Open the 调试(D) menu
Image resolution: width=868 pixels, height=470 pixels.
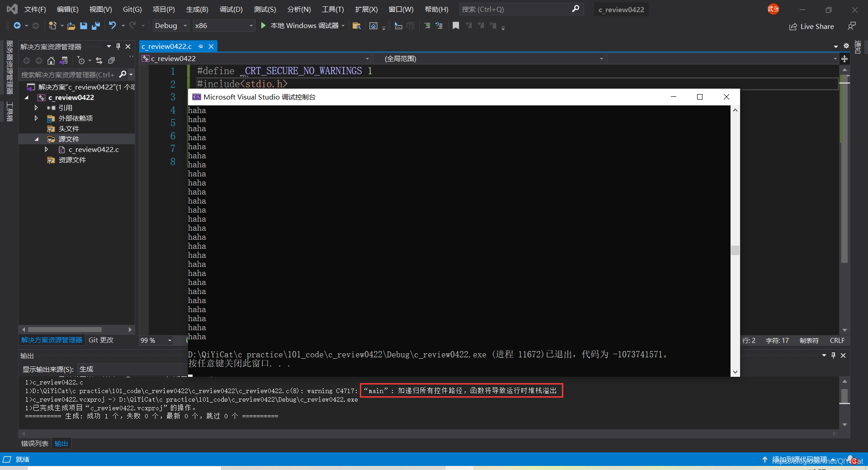click(231, 9)
